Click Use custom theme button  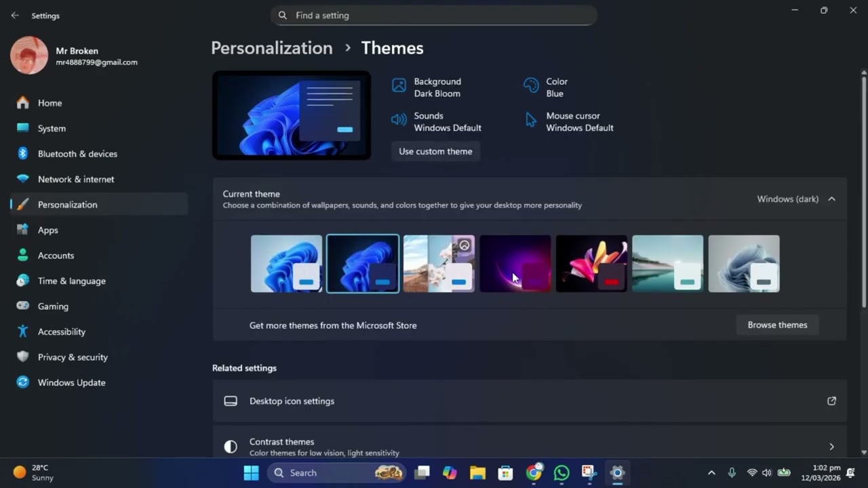(x=435, y=151)
